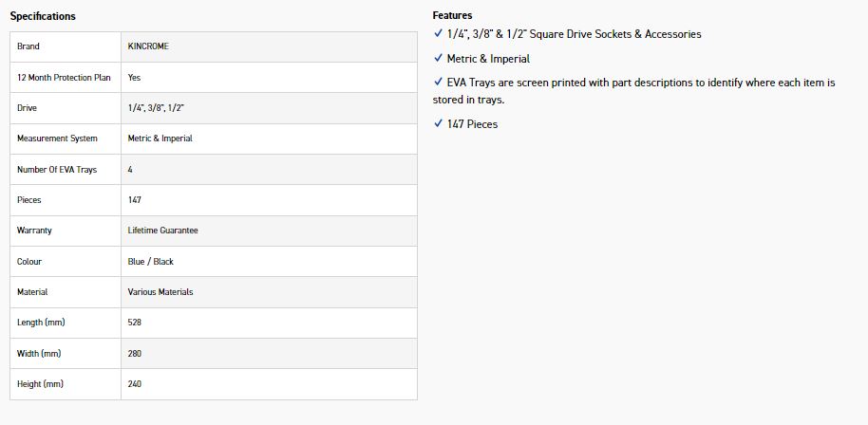Click the Various Materials value
Screen dimensions: 868x425
[160, 292]
